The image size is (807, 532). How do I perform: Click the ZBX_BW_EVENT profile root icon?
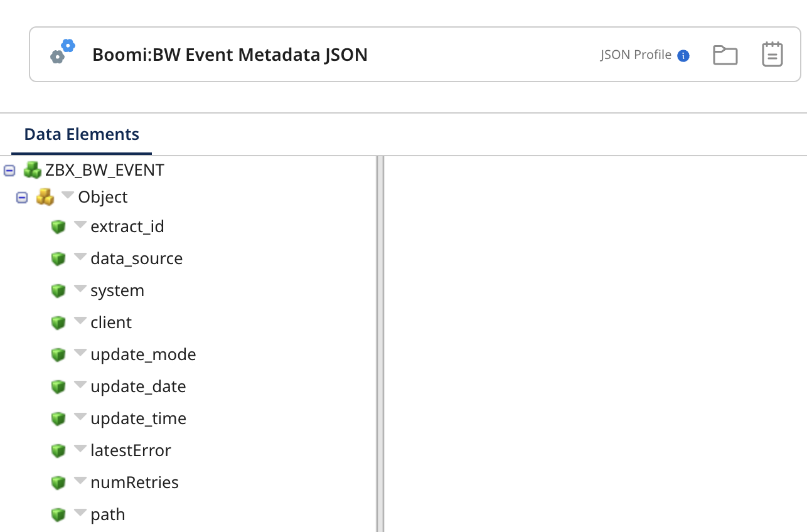tap(32, 169)
